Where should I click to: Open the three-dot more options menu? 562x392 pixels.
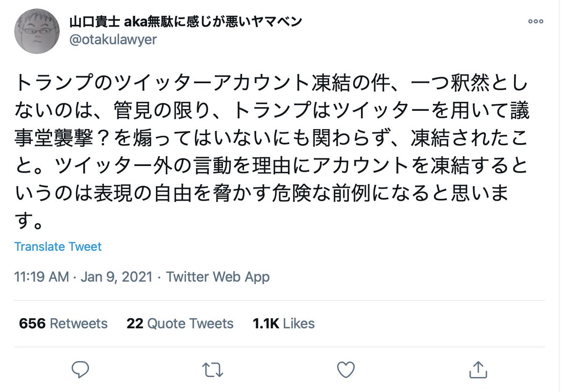coord(535,22)
